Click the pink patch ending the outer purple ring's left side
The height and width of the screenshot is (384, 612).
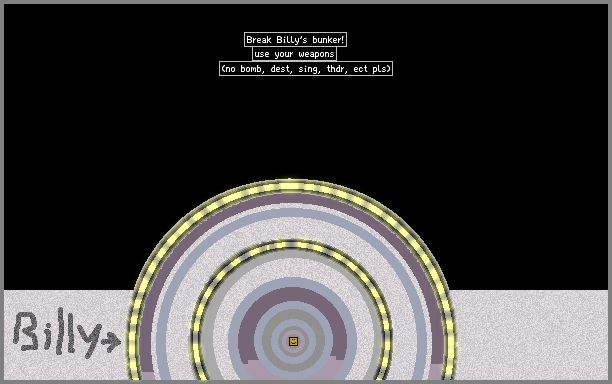pos(148,376)
